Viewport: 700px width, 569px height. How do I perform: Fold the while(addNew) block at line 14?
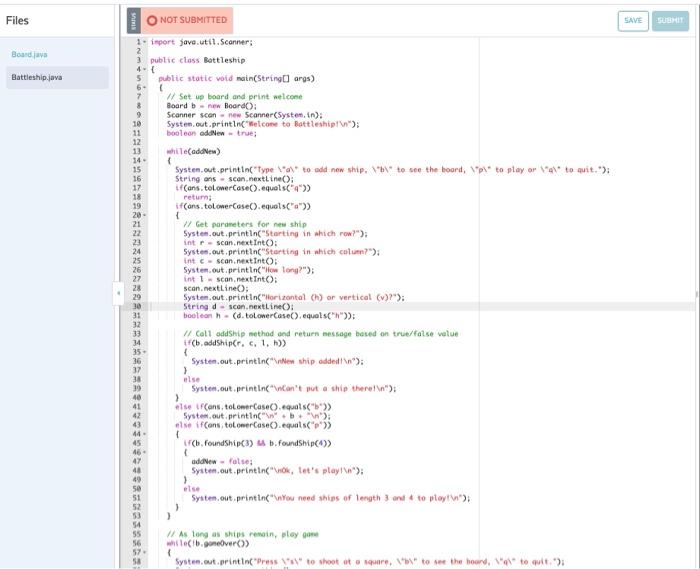click(x=145, y=160)
